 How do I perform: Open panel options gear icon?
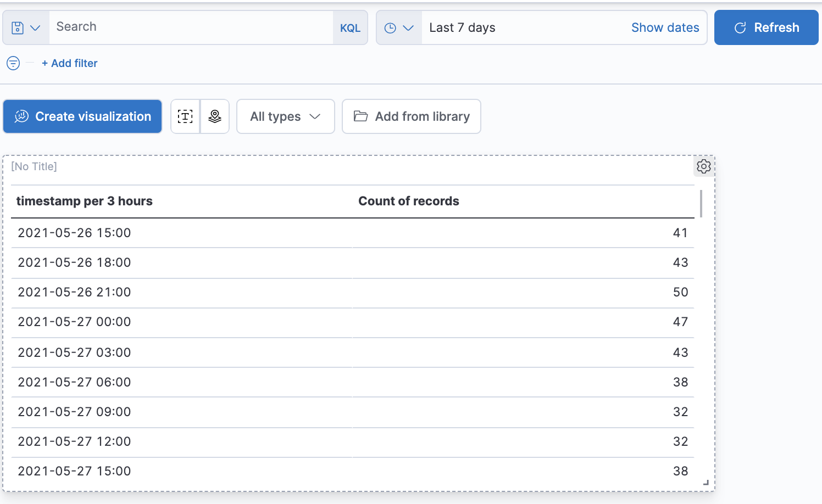pos(704,166)
